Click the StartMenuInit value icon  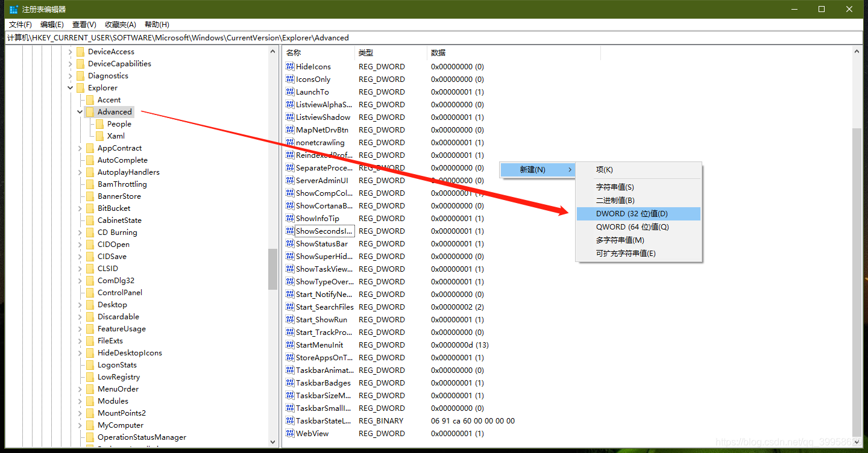click(290, 345)
